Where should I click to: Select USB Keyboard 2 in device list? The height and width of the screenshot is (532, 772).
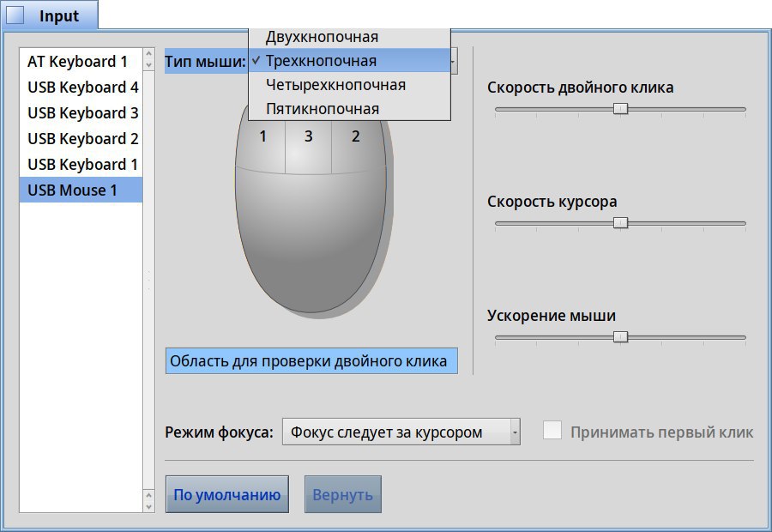(x=81, y=138)
